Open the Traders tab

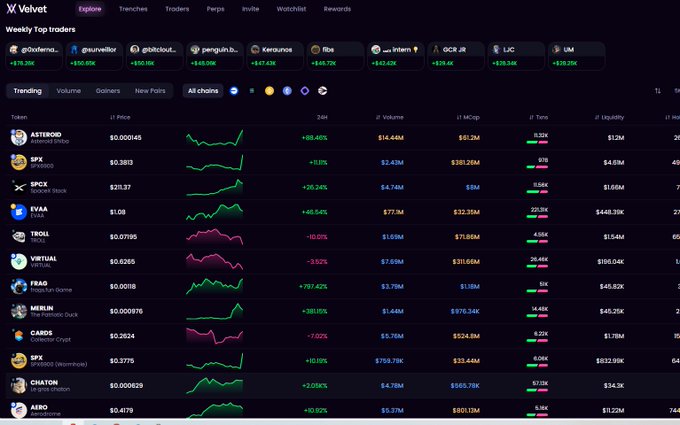(177, 9)
